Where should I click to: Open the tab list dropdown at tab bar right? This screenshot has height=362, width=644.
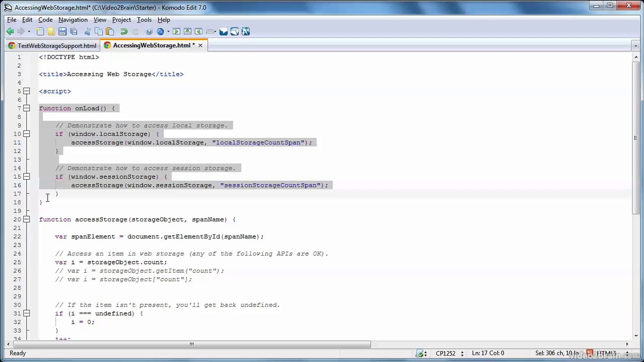click(636, 45)
